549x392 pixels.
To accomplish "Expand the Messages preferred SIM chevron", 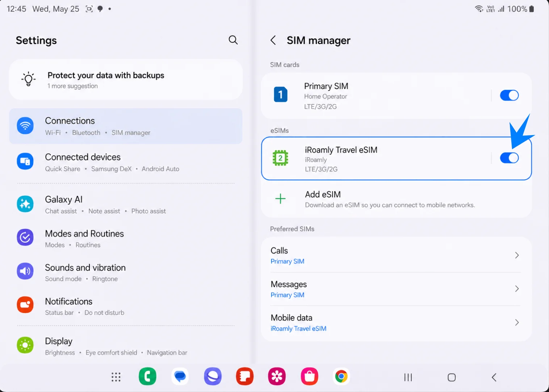I will coord(517,289).
